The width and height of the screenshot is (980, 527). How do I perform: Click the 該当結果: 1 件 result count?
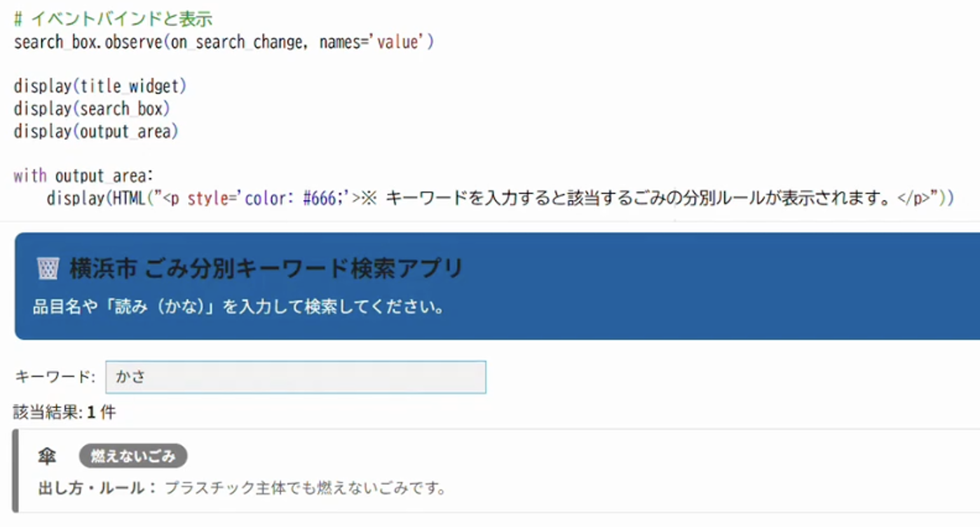pyautogui.click(x=64, y=413)
